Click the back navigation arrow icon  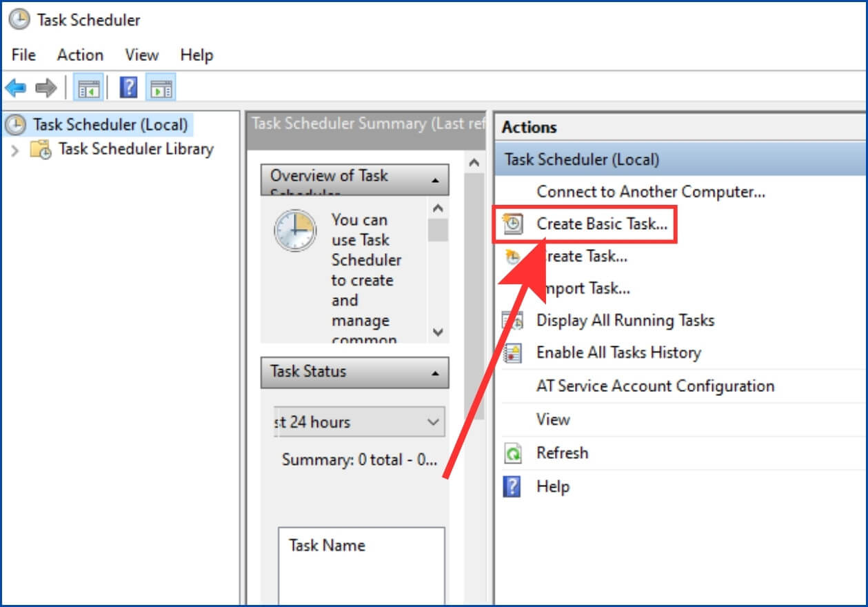(16, 88)
